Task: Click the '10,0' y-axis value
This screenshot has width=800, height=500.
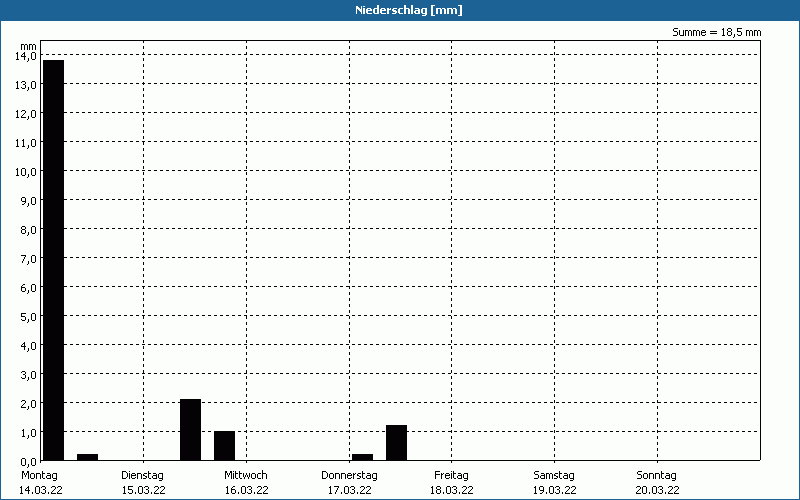Action: [26, 172]
